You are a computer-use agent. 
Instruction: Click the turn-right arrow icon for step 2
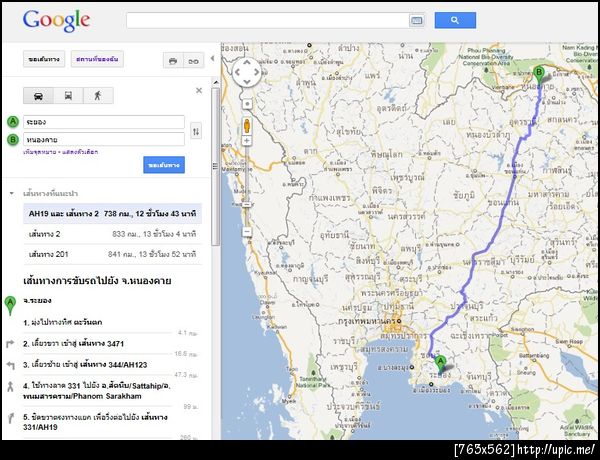click(10, 344)
